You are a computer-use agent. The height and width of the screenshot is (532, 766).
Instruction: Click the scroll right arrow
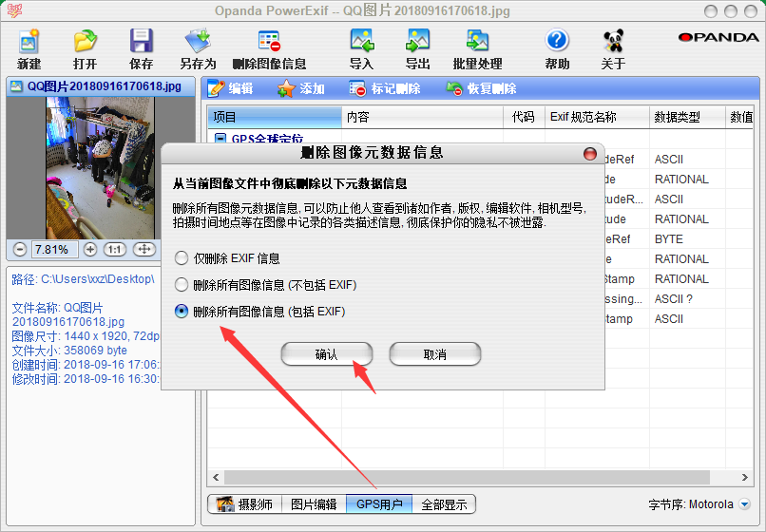tap(744, 477)
